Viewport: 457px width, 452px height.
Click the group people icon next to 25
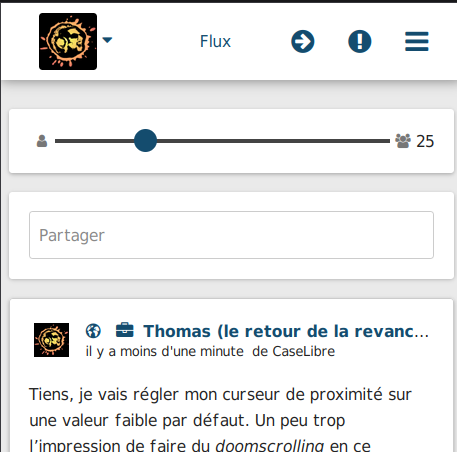pyautogui.click(x=403, y=141)
